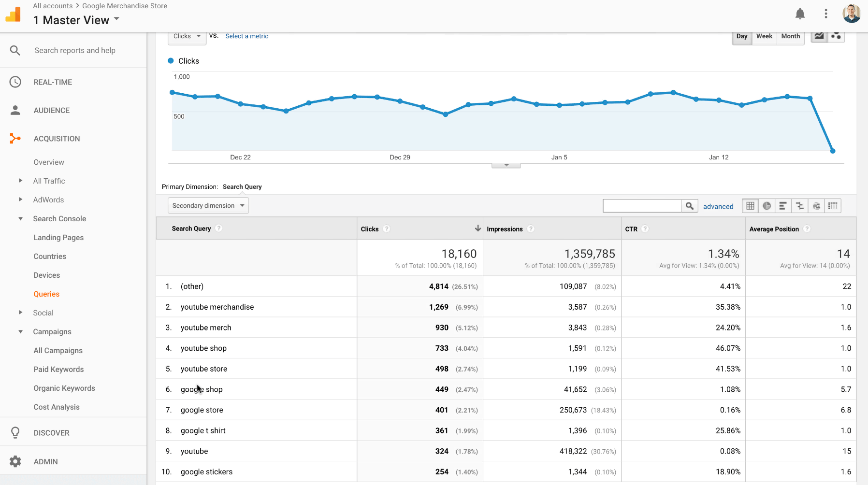Open the Queries report
This screenshot has height=485, width=868.
(x=46, y=294)
